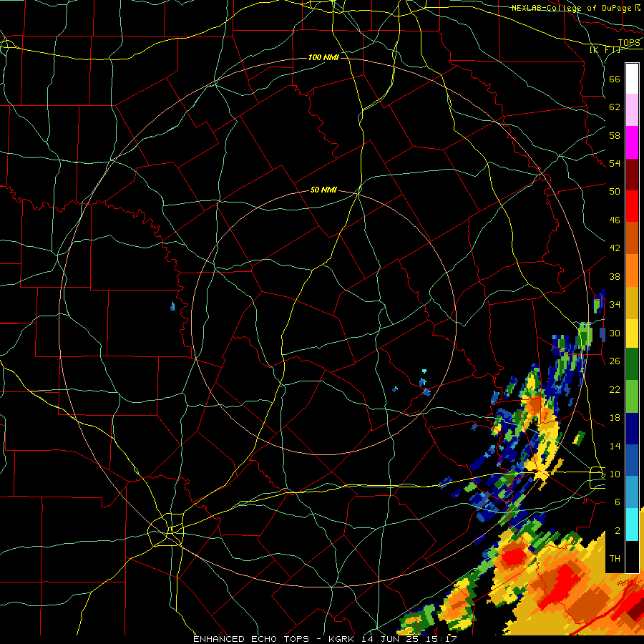Click the dark orange legend swatch above 42

pyautogui.click(x=632, y=238)
